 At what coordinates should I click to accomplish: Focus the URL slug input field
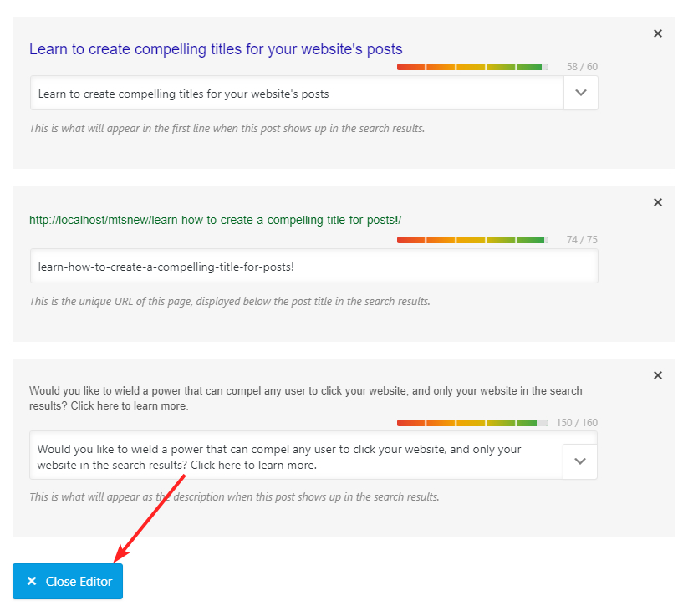pyautogui.click(x=313, y=267)
